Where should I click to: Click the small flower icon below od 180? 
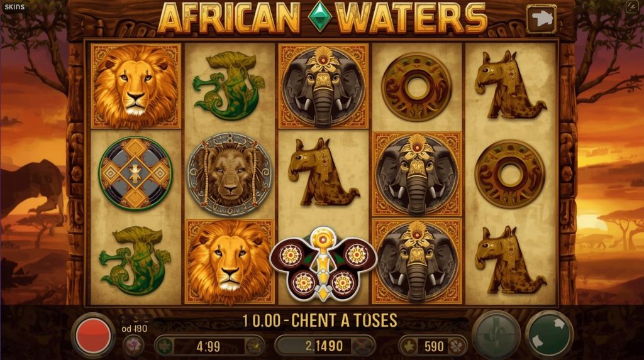pyautogui.click(x=133, y=345)
